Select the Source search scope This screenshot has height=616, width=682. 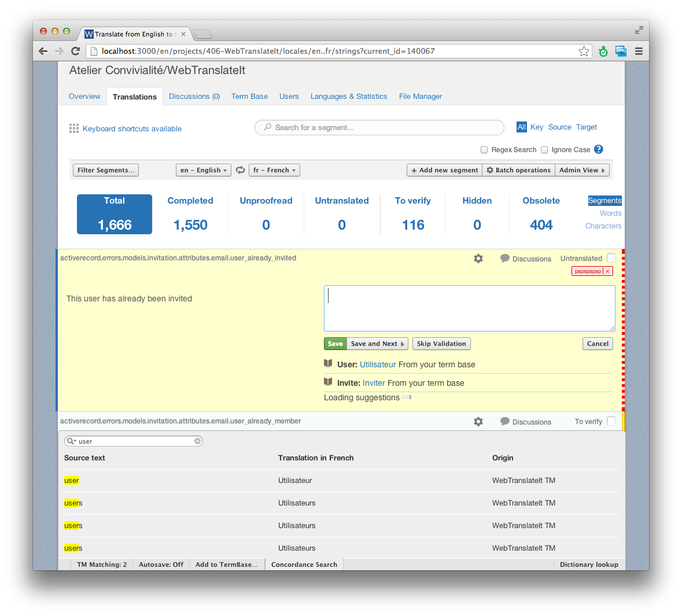(560, 127)
